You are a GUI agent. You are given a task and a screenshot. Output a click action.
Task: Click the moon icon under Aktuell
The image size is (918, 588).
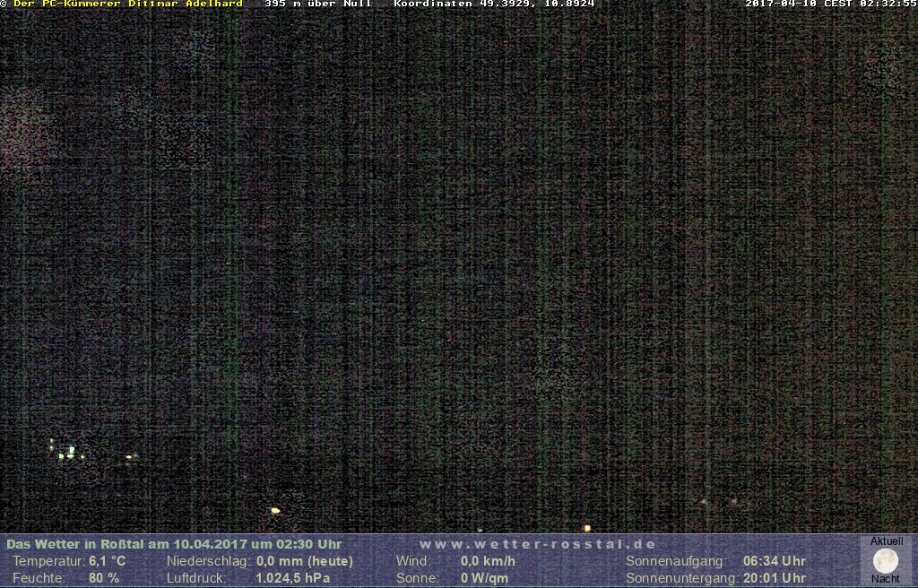point(885,561)
